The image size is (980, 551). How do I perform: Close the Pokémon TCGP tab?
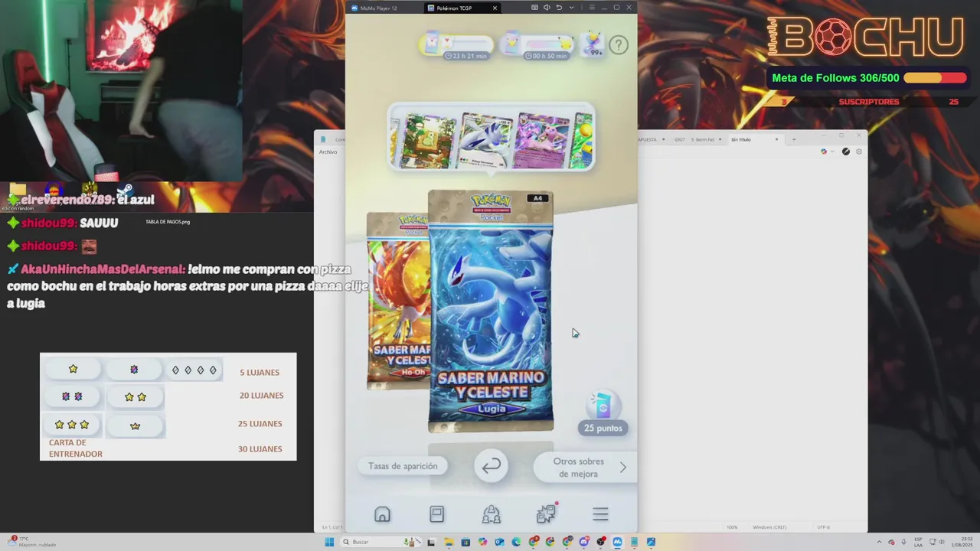coord(495,8)
